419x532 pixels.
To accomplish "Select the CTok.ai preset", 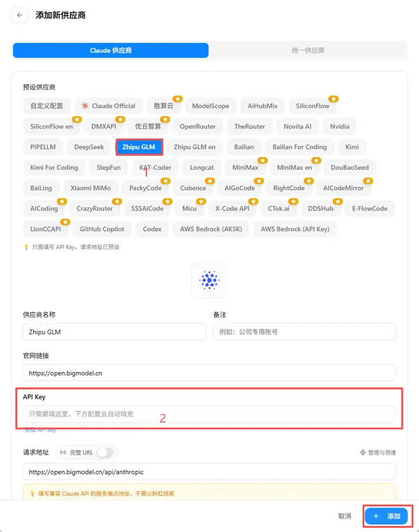I will tap(278, 209).
